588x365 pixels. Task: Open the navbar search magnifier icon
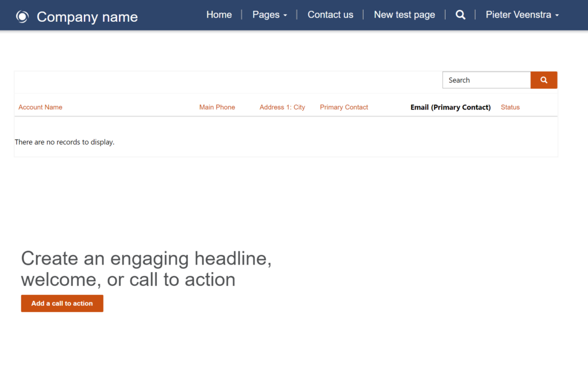coord(461,15)
